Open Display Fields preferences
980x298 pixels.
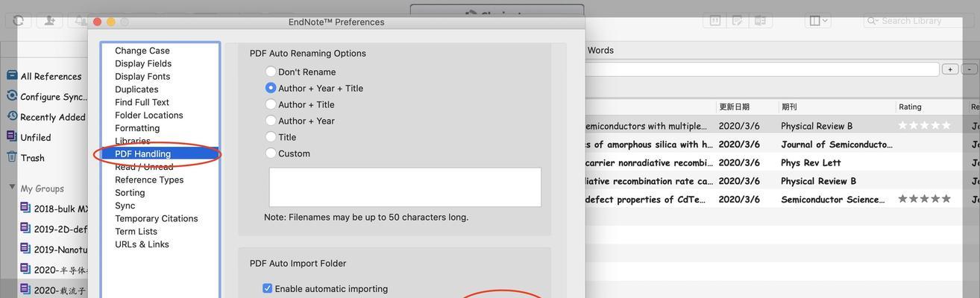[x=143, y=63]
